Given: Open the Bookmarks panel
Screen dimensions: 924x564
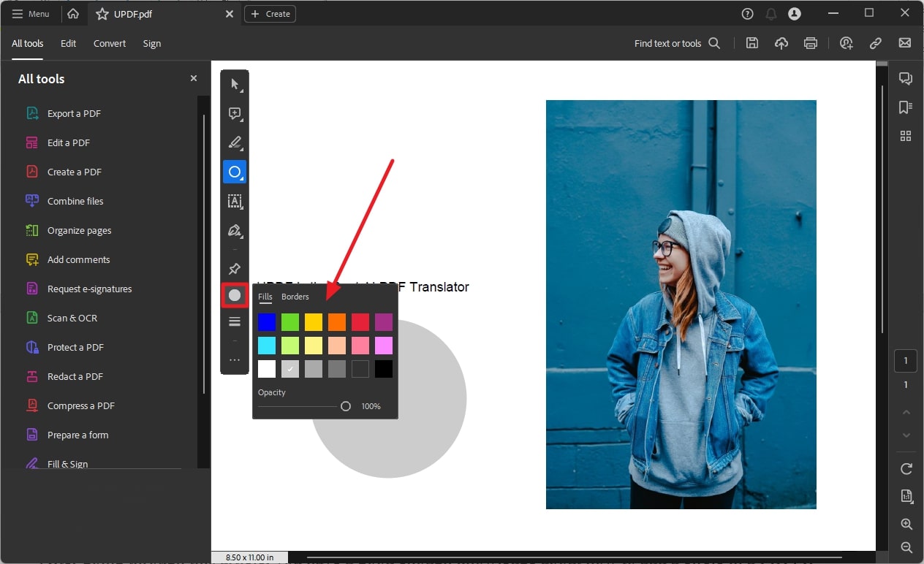Looking at the screenshot, I should click(x=906, y=107).
